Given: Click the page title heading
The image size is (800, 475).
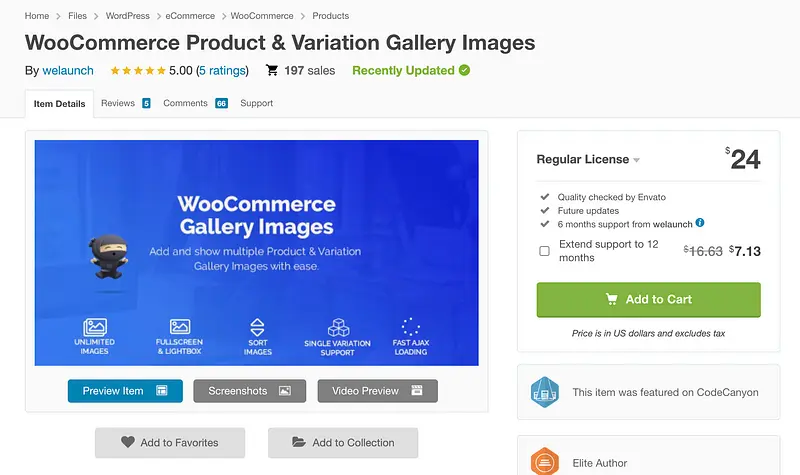Looking at the screenshot, I should pyautogui.click(x=280, y=42).
